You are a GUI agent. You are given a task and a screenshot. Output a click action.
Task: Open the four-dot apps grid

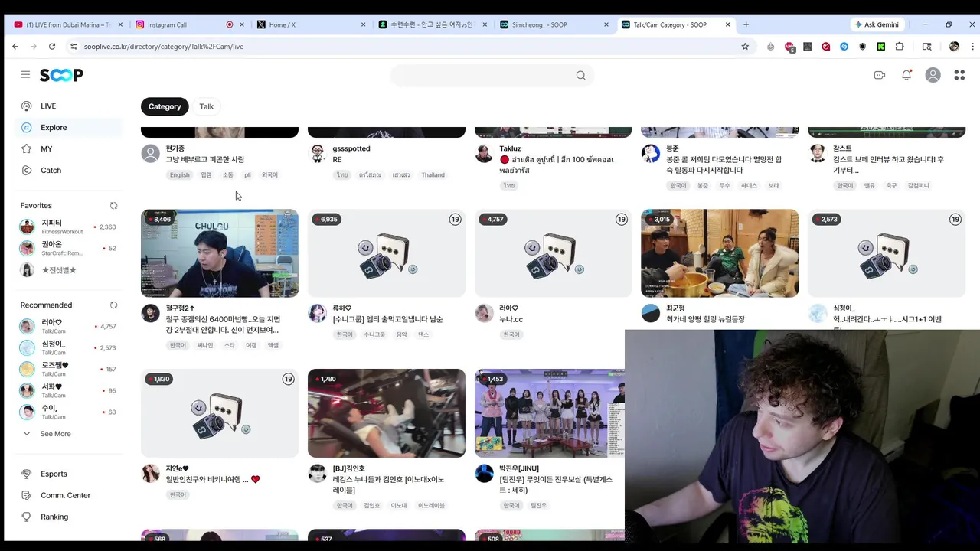pos(959,75)
